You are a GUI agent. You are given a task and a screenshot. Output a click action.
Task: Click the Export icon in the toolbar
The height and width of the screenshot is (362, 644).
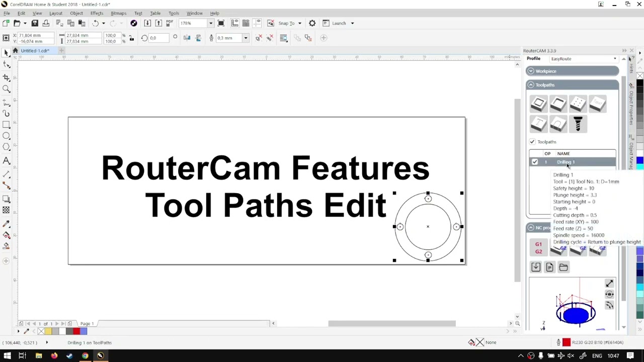point(158,23)
